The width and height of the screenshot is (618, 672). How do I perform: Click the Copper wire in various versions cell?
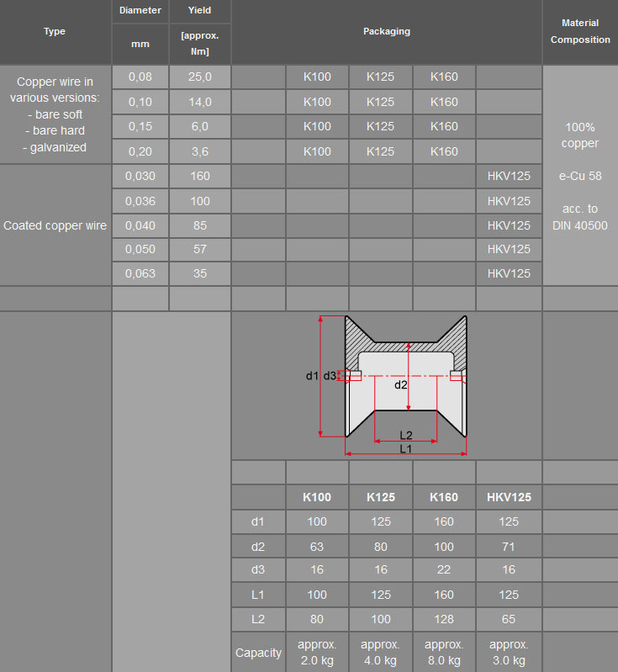pos(55,114)
